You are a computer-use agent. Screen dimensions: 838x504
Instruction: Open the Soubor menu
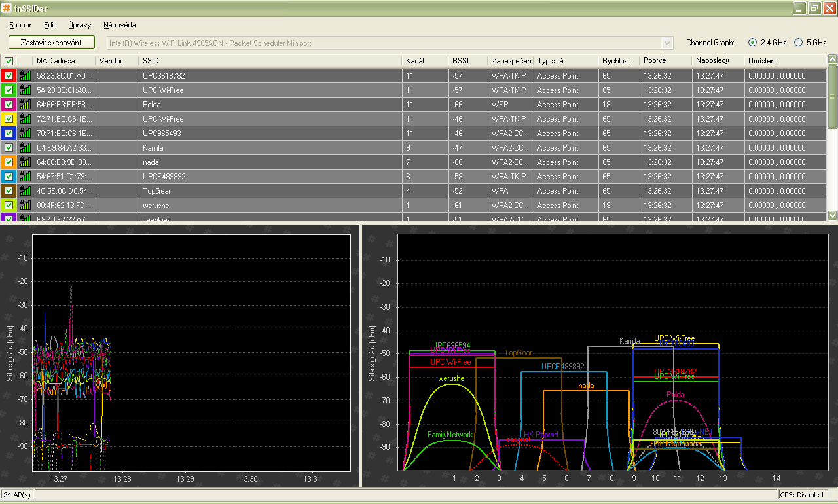tap(20, 25)
